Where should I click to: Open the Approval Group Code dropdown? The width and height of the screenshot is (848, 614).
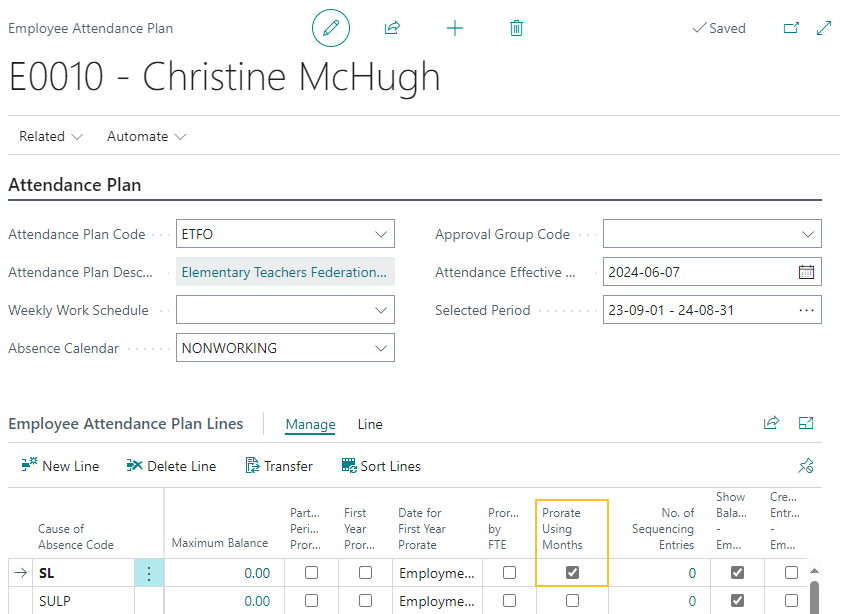click(x=810, y=233)
